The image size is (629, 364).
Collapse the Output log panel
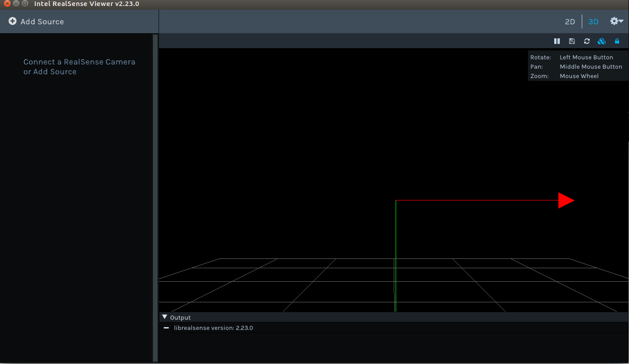point(165,317)
